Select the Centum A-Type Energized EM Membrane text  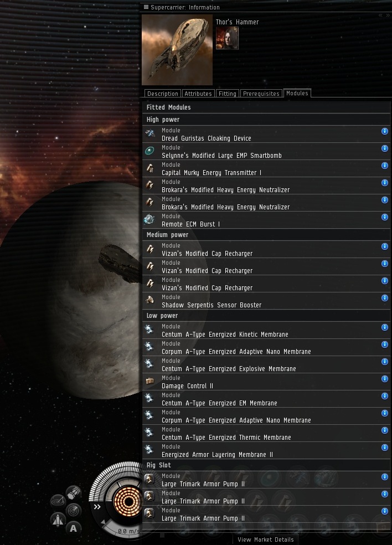tap(220, 403)
